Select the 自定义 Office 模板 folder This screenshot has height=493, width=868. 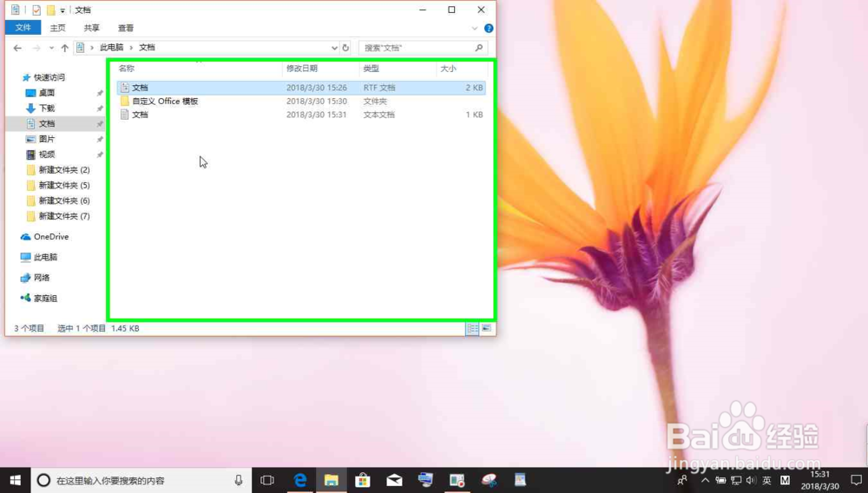(x=301, y=102)
